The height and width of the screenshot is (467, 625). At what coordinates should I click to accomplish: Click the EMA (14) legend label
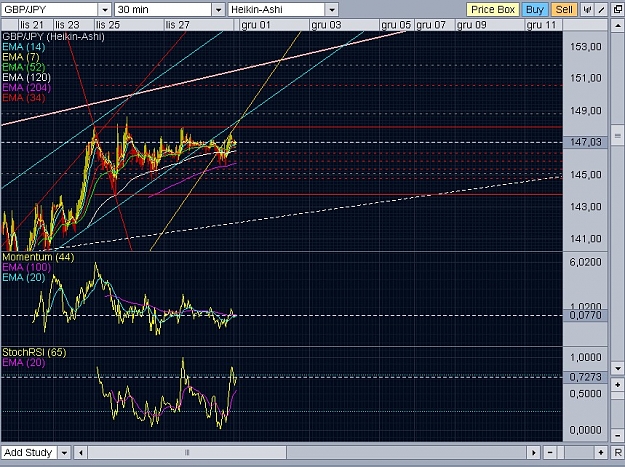[24, 47]
